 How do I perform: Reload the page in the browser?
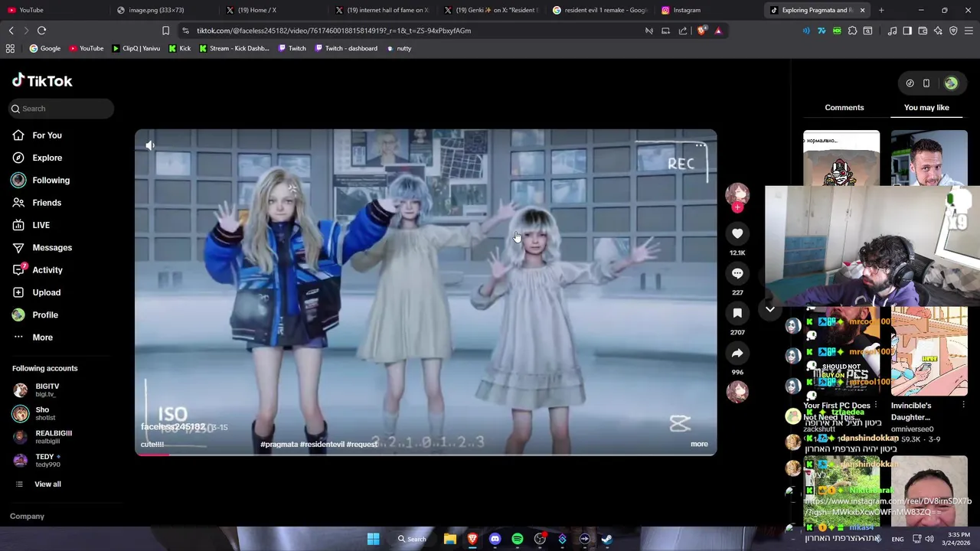[x=41, y=31]
